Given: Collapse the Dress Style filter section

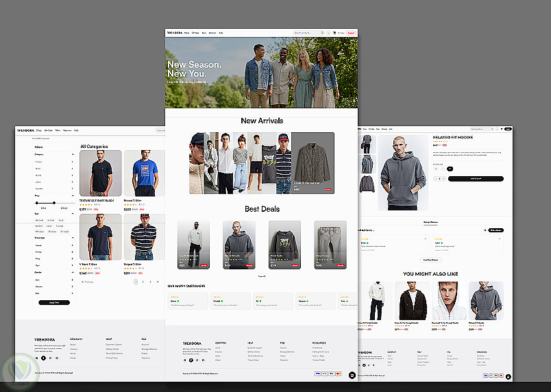Looking at the screenshot, I should pyautogui.click(x=73, y=238).
